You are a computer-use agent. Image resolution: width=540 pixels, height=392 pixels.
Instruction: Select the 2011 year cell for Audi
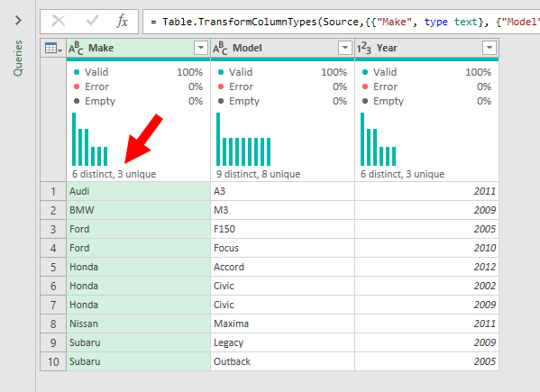426,191
